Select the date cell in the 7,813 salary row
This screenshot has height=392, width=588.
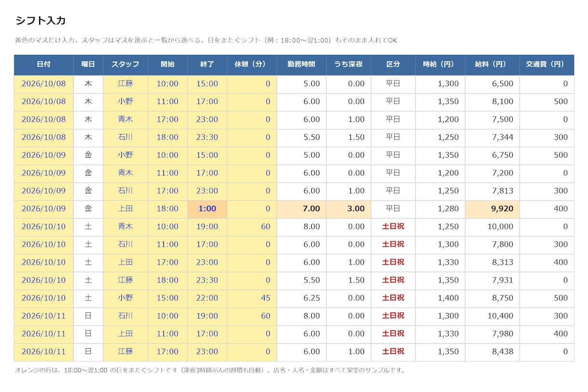tap(44, 191)
